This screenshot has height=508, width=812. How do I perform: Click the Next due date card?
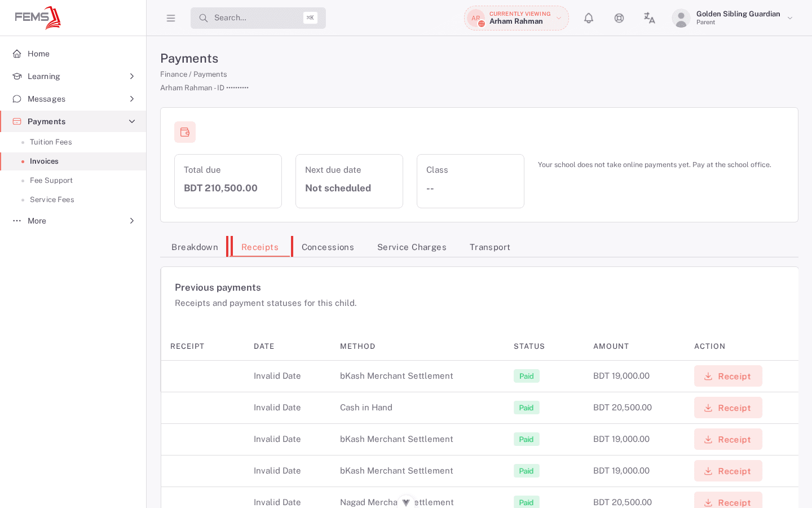click(x=349, y=181)
